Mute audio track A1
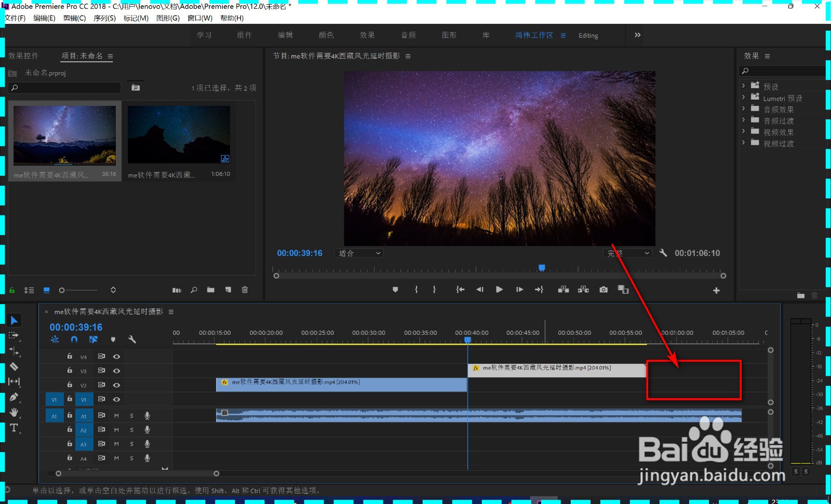Viewport: 831px width, 504px height. tap(116, 416)
